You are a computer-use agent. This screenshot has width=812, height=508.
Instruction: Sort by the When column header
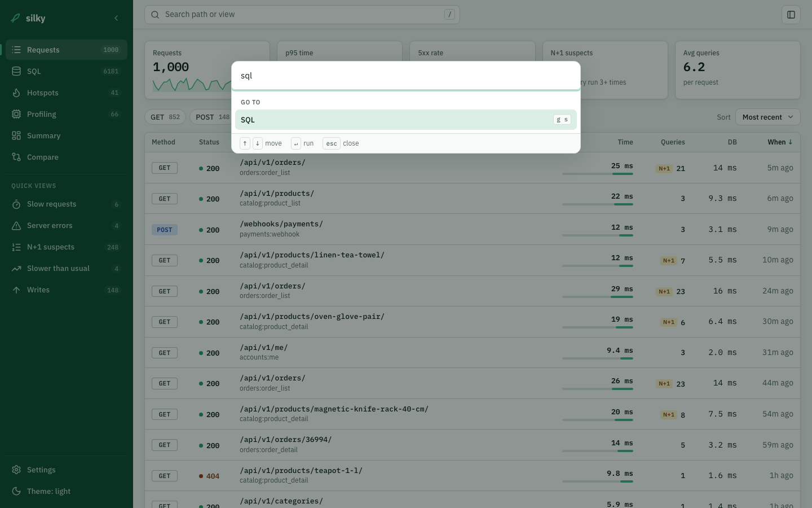[780, 142]
